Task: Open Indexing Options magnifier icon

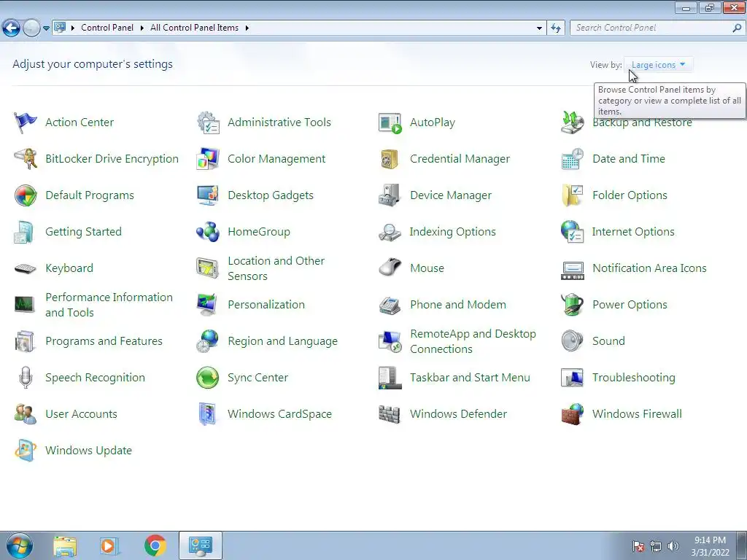Action: click(390, 232)
